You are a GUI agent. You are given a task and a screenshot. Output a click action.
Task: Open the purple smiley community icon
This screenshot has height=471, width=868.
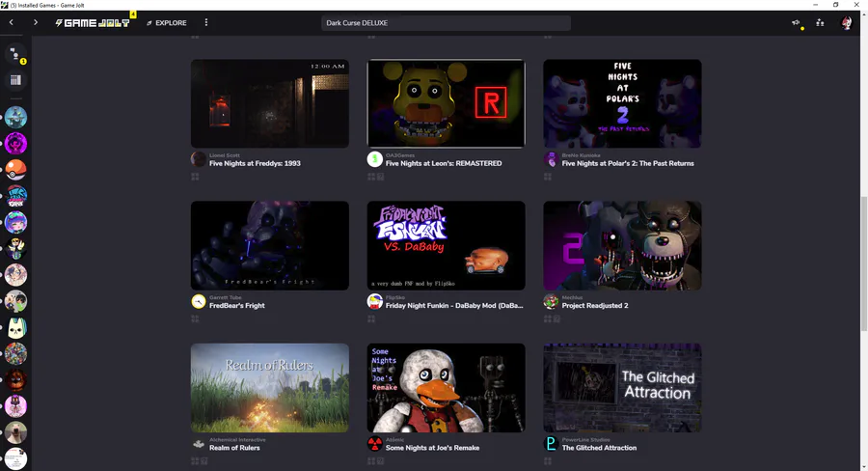(x=15, y=144)
